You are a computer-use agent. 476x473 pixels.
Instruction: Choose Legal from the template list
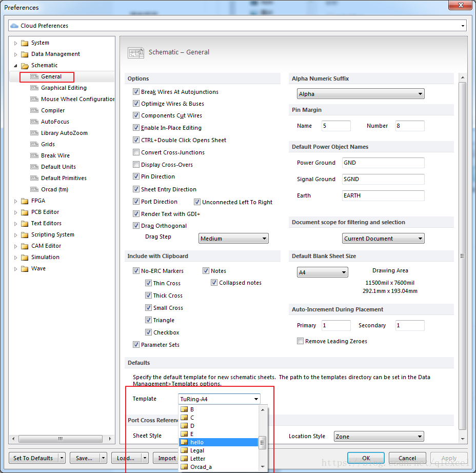pos(197,450)
